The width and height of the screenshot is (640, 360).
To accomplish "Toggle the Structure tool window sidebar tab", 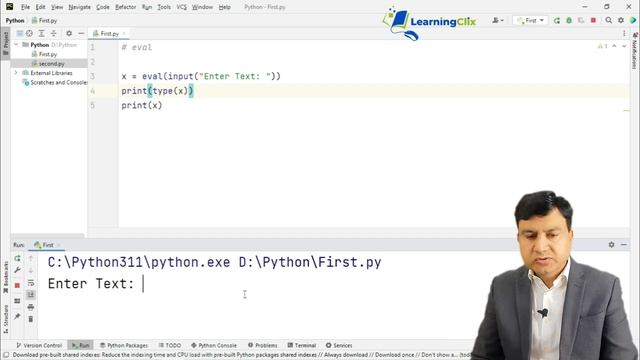I will (5, 320).
